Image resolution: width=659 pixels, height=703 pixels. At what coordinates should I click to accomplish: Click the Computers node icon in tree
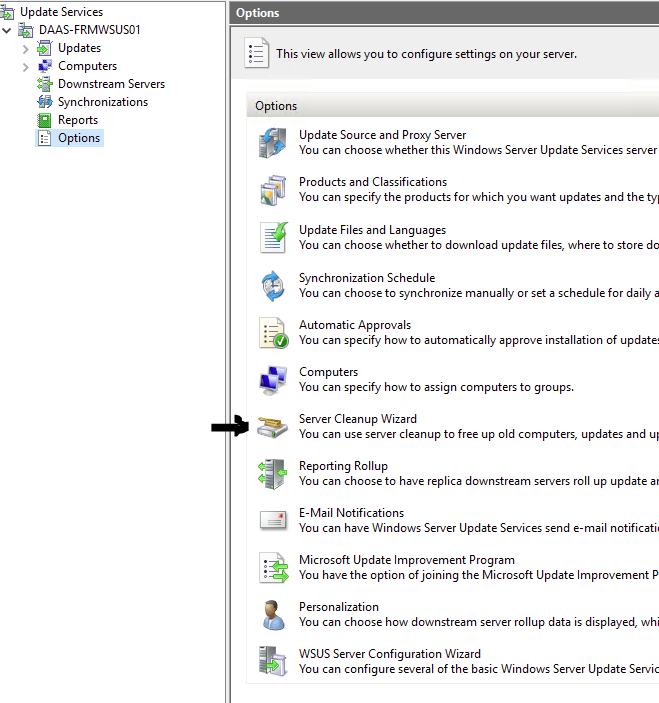click(x=44, y=66)
